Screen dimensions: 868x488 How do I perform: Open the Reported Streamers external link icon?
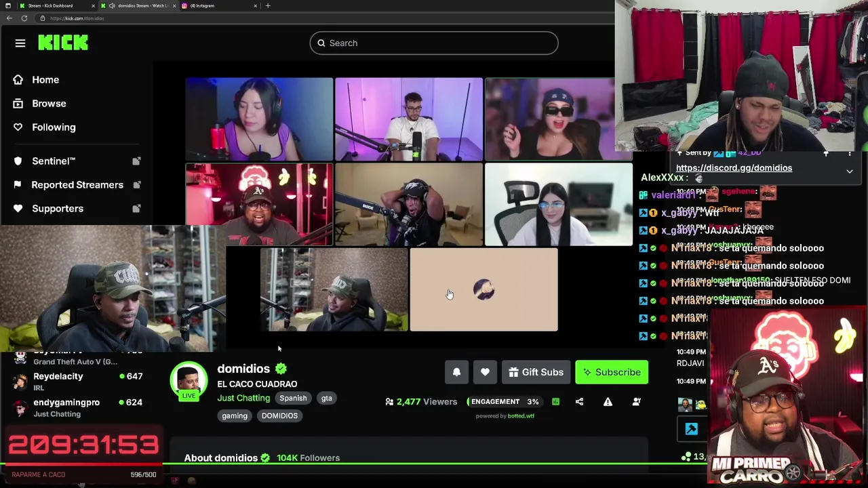[136, 185]
